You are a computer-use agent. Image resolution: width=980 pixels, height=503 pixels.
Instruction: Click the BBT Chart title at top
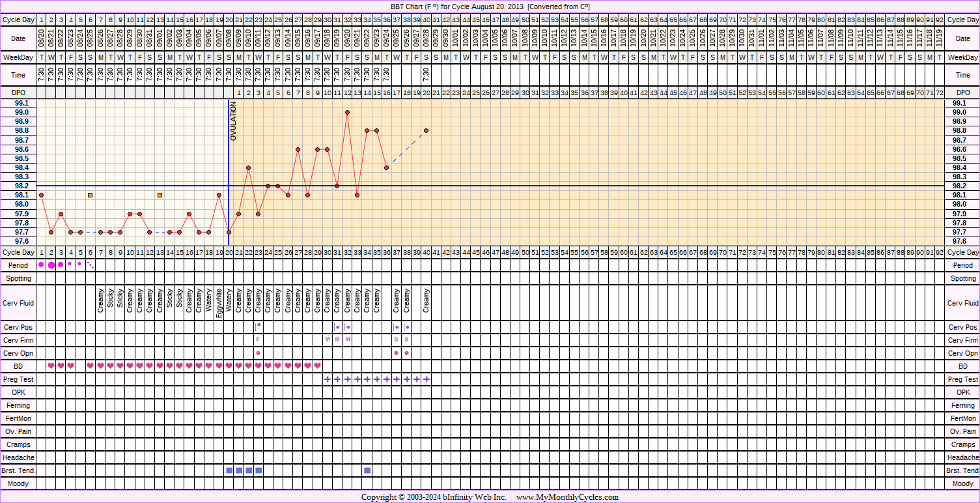(490, 6)
